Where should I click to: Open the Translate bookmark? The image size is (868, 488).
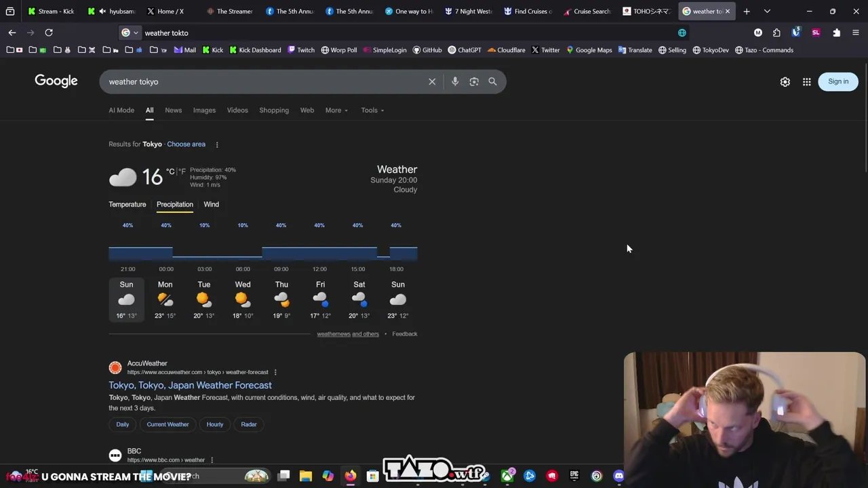(635, 49)
